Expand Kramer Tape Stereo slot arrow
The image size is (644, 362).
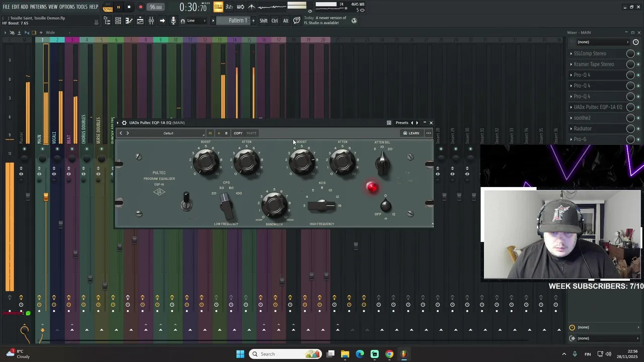[571, 64]
